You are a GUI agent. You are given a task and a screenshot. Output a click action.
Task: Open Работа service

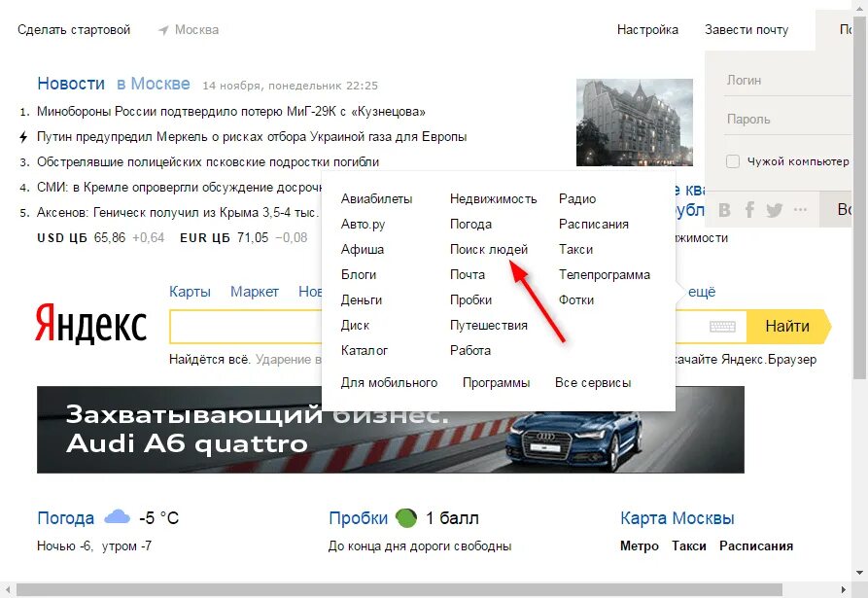point(470,350)
